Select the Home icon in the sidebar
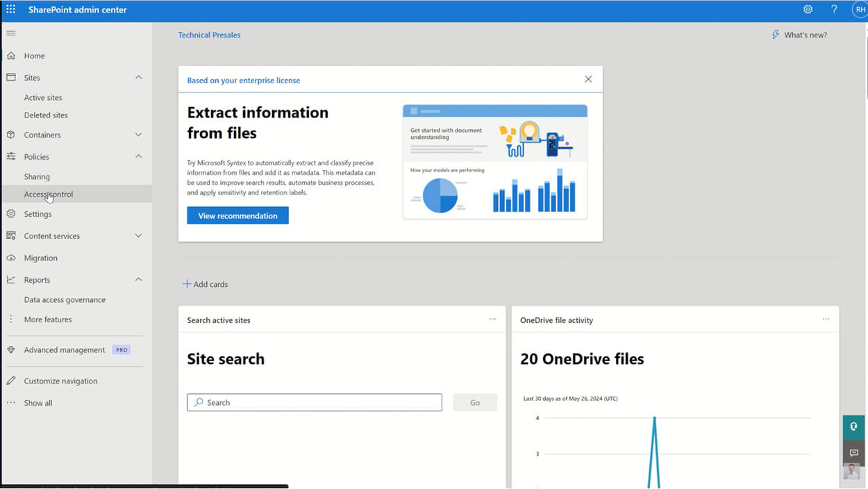868x489 pixels. click(11, 56)
